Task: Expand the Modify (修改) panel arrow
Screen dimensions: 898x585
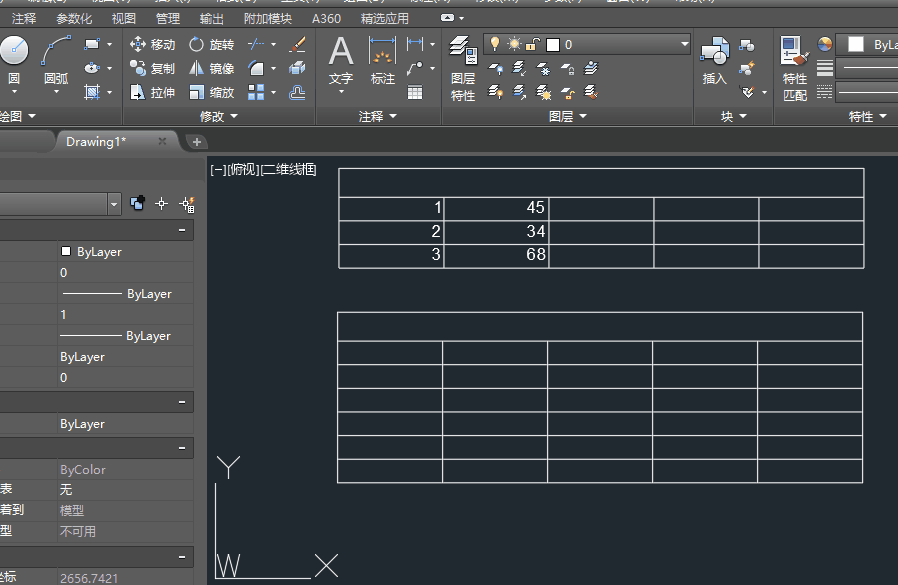Action: coord(234,117)
